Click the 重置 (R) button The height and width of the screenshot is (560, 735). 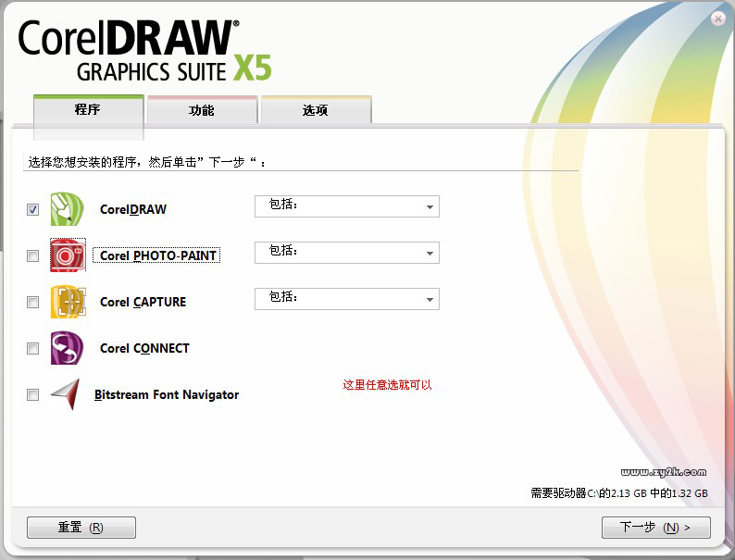click(81, 528)
